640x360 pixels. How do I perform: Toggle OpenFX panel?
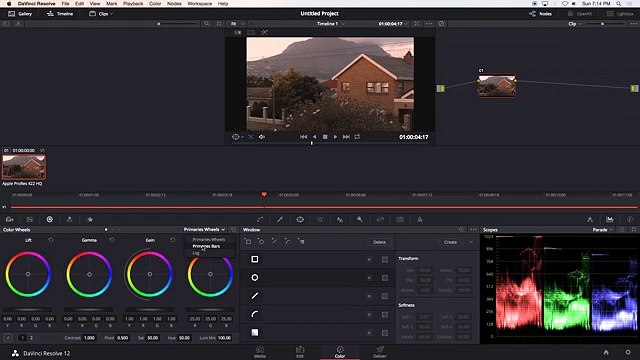point(580,13)
